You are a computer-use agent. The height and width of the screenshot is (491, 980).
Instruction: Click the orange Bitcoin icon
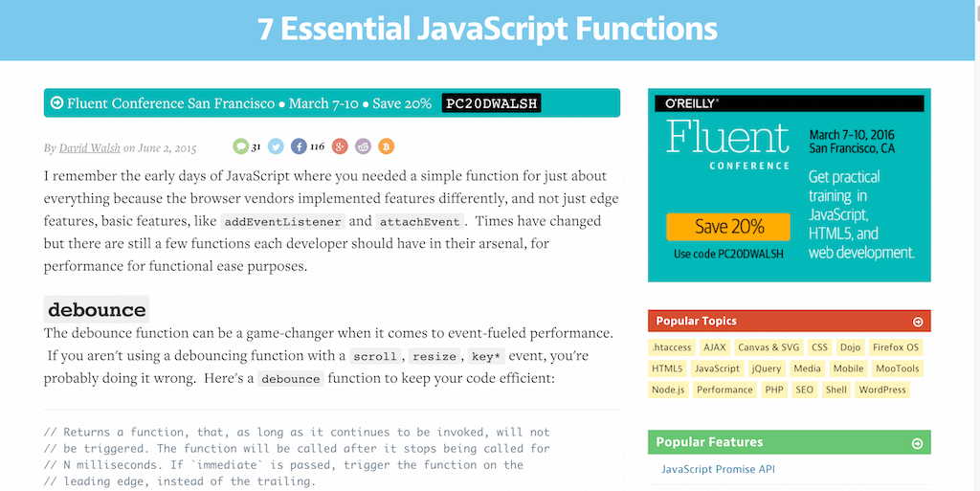pos(387,146)
